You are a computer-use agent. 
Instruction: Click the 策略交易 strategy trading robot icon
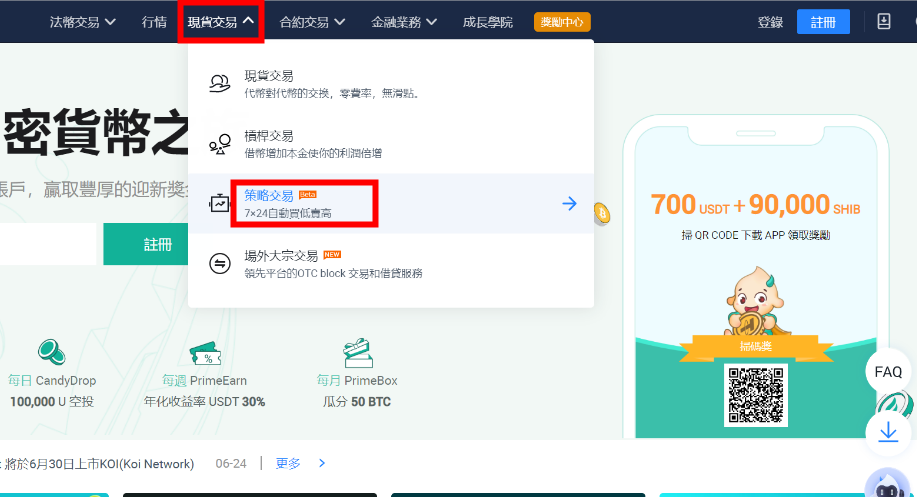[x=219, y=203]
